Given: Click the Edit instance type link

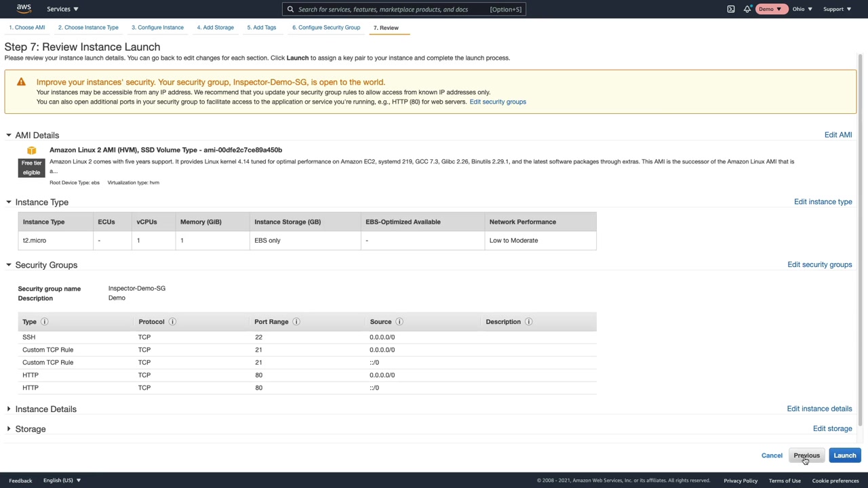Looking at the screenshot, I should [x=823, y=202].
